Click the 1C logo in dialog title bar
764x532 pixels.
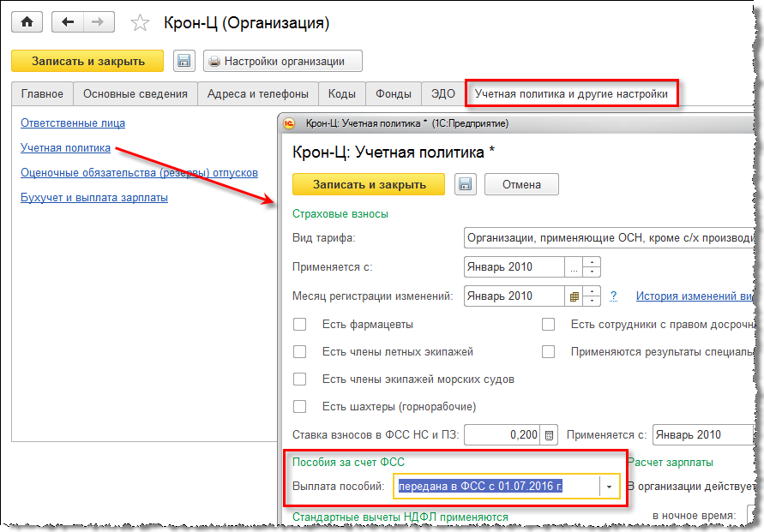point(289,123)
